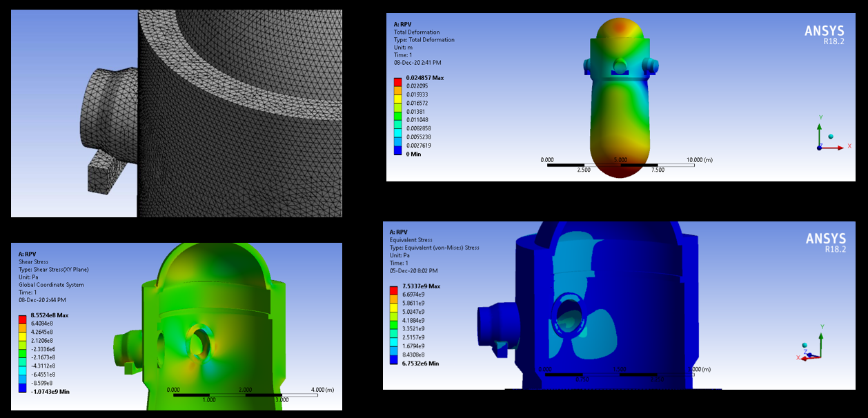
Task: Click the scale ruler bar in Total Deformation plot
Action: click(620, 165)
